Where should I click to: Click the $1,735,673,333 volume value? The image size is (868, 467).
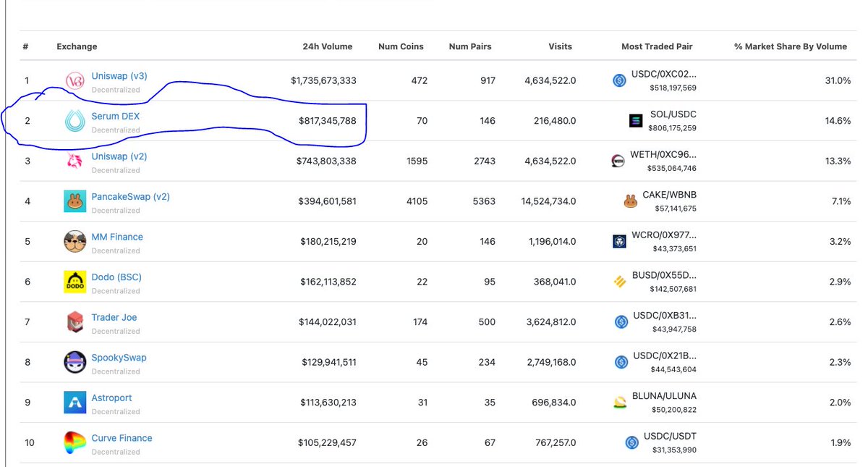(323, 80)
